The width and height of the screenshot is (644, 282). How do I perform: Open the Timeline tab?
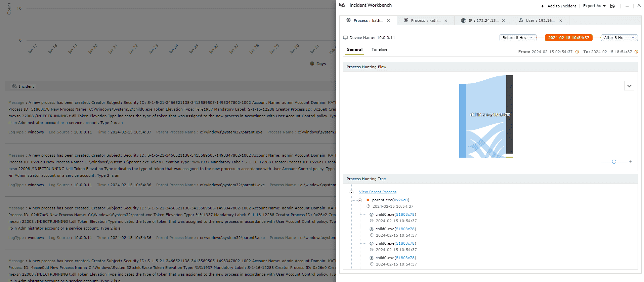[379, 49]
